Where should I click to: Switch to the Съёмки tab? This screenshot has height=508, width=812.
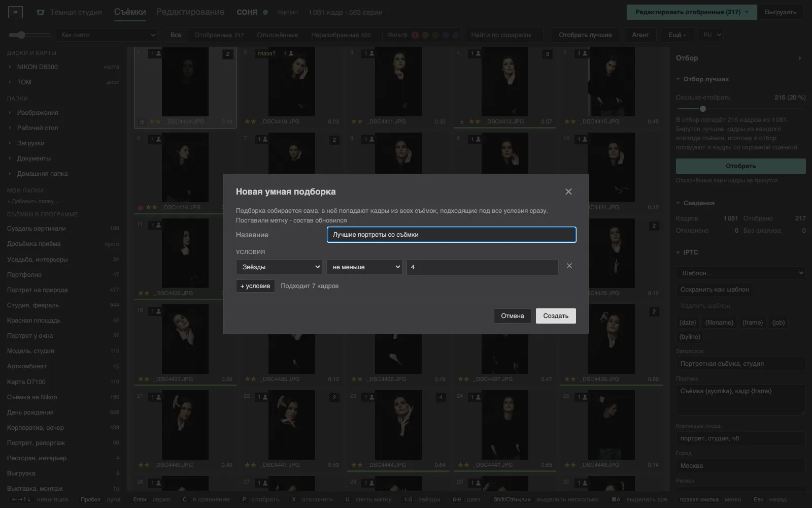point(130,12)
